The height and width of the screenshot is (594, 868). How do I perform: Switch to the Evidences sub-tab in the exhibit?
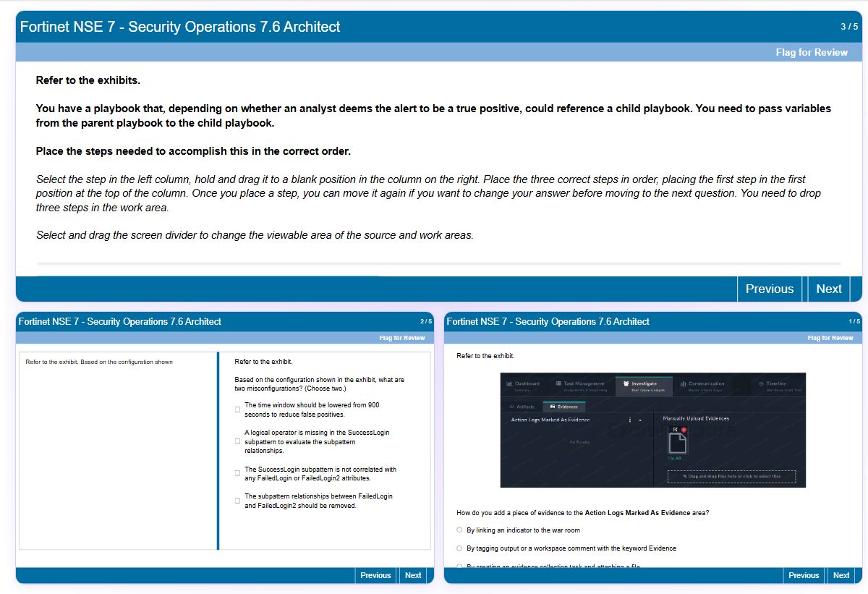[x=564, y=407]
